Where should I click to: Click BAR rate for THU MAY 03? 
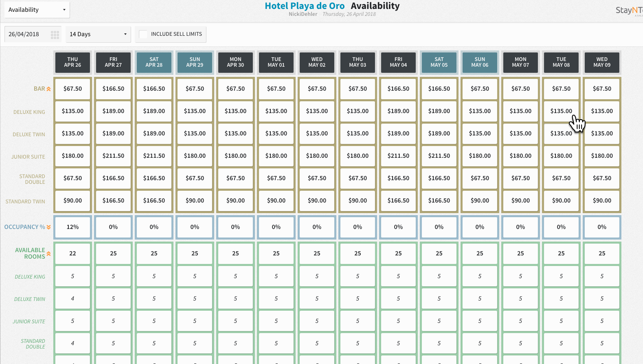(x=358, y=89)
